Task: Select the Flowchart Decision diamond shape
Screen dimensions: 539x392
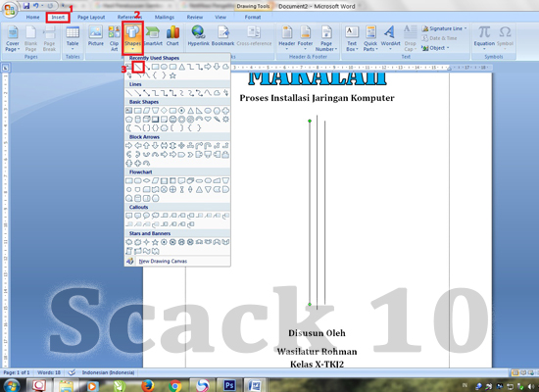Action: click(146, 180)
